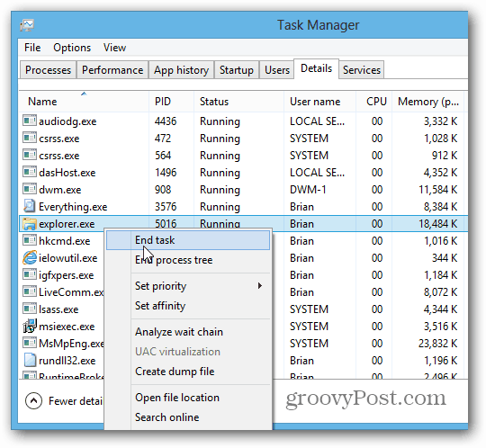This screenshot has height=448, width=486.
Task: Click the rundll32.exe blank file icon
Action: [x=30, y=360]
